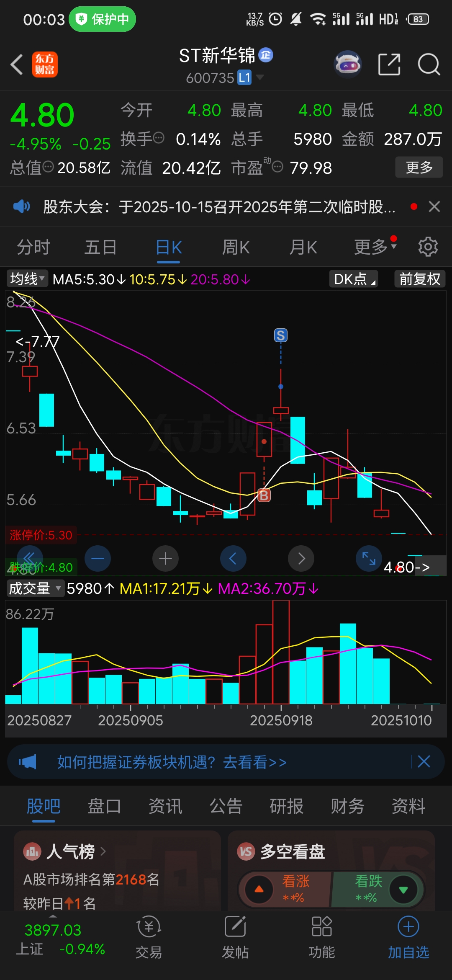Switch to the 公告 tab
The height and width of the screenshot is (980, 452).
coord(226,806)
